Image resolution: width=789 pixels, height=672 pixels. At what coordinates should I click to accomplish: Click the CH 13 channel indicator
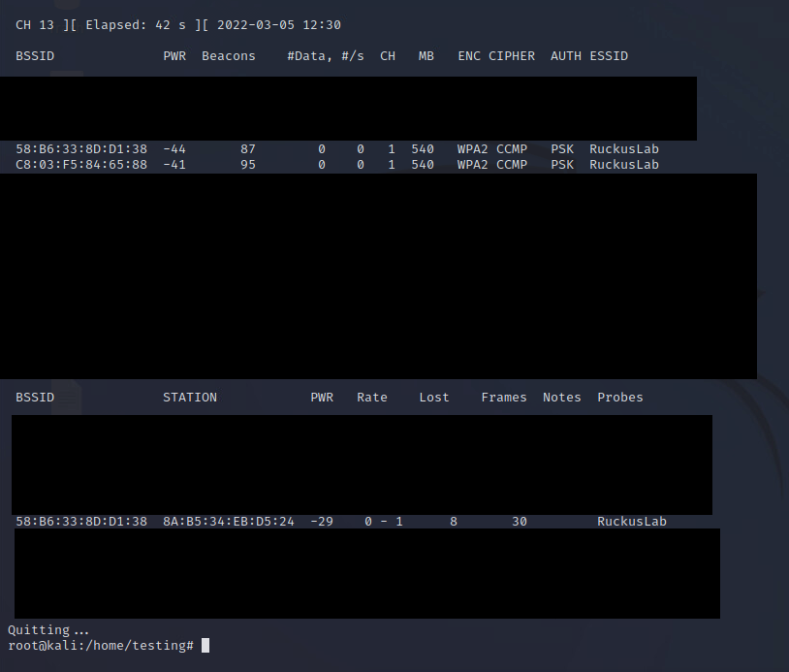pyautogui.click(x=35, y=24)
